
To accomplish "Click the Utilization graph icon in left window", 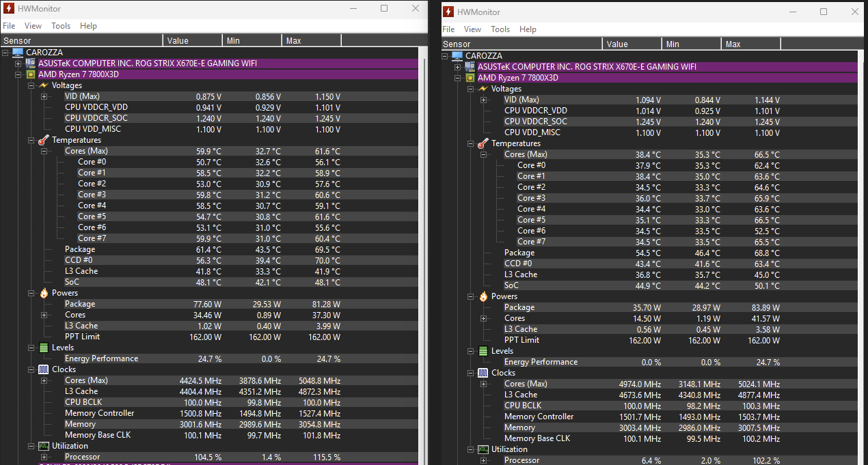I will coord(44,446).
